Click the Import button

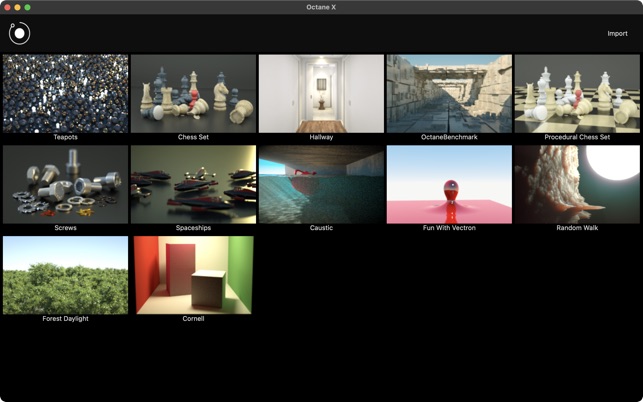(x=617, y=34)
